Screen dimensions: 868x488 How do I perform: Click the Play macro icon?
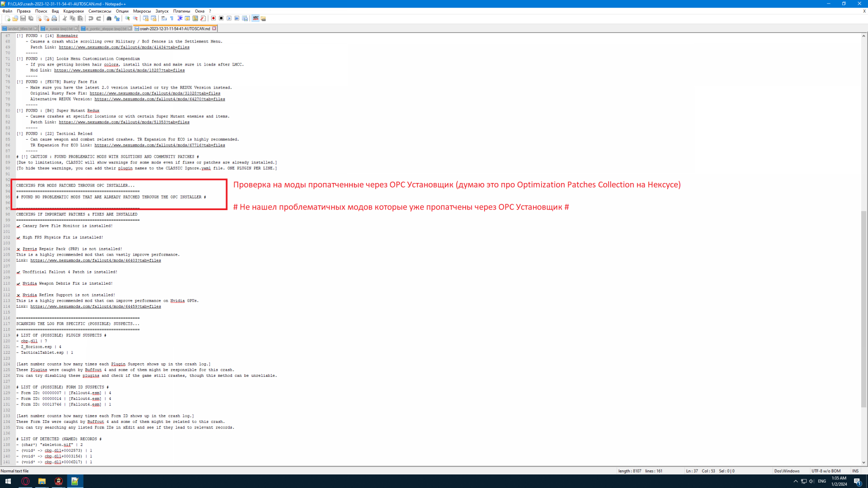[x=229, y=19]
